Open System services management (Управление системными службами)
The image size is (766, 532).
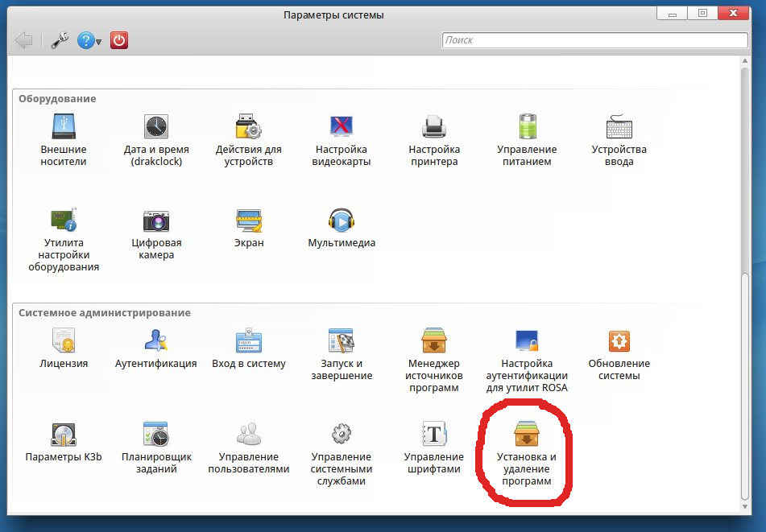[x=342, y=453]
